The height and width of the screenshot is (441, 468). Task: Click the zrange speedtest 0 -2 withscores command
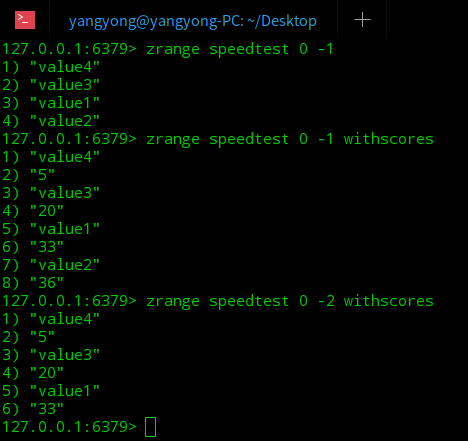tap(290, 301)
